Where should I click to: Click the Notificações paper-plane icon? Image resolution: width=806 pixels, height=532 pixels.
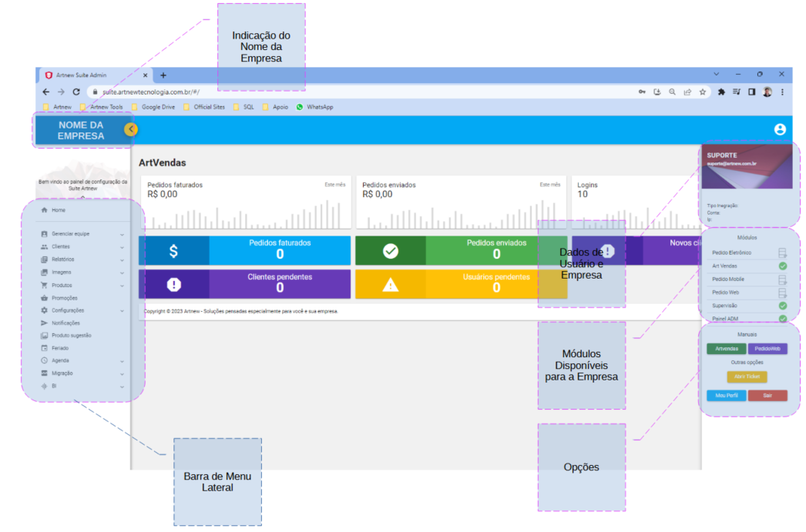click(x=44, y=323)
